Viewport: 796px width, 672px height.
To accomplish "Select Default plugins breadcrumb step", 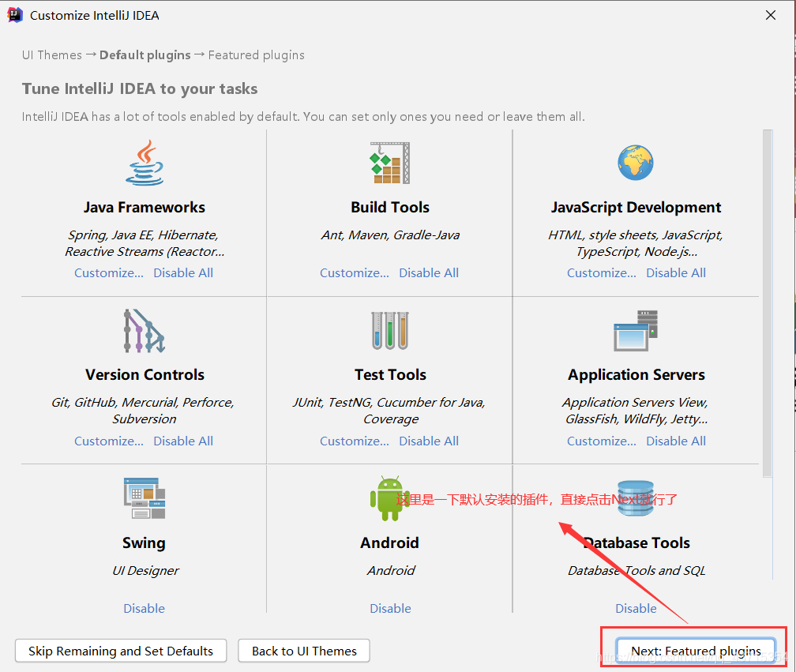I will point(145,54).
